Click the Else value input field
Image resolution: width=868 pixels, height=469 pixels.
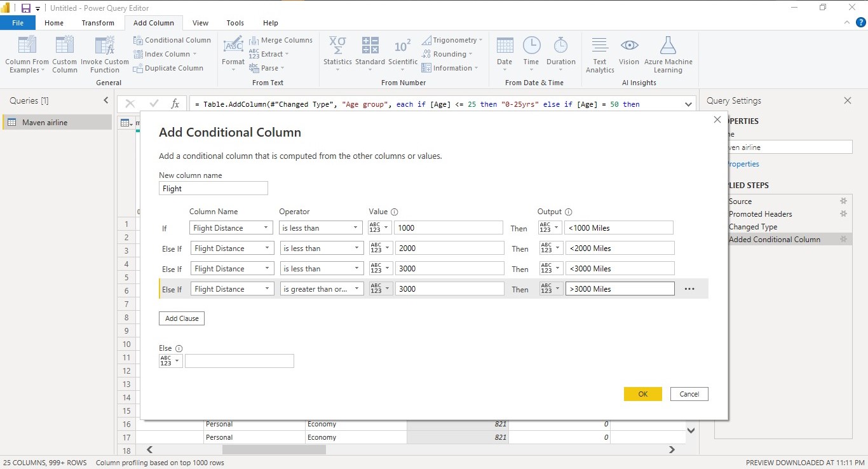click(x=240, y=361)
